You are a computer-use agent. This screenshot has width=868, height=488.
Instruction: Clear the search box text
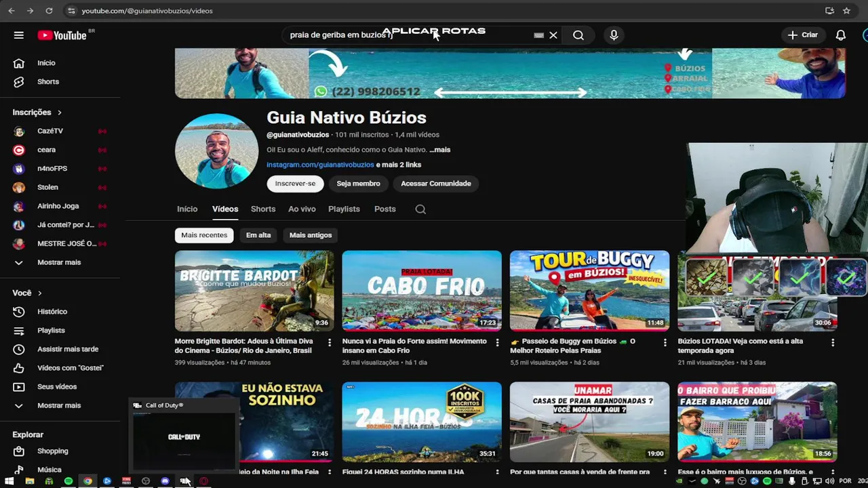(553, 35)
